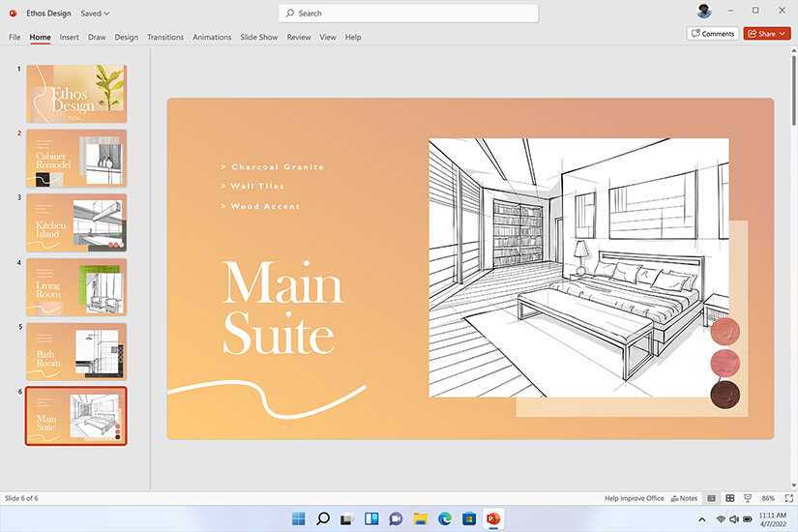Screen dimensions: 798x532
Task: Click the Fit slide to window icon
Action: [x=787, y=498]
